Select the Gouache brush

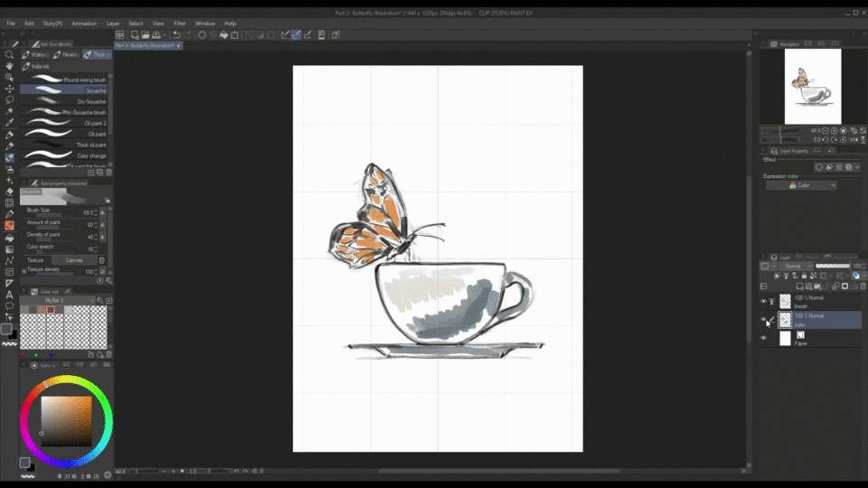click(63, 90)
